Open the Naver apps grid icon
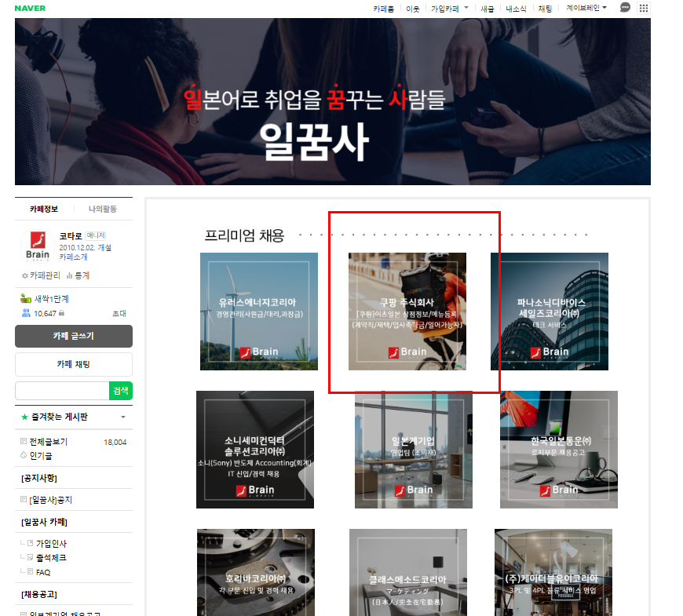 [x=644, y=8]
